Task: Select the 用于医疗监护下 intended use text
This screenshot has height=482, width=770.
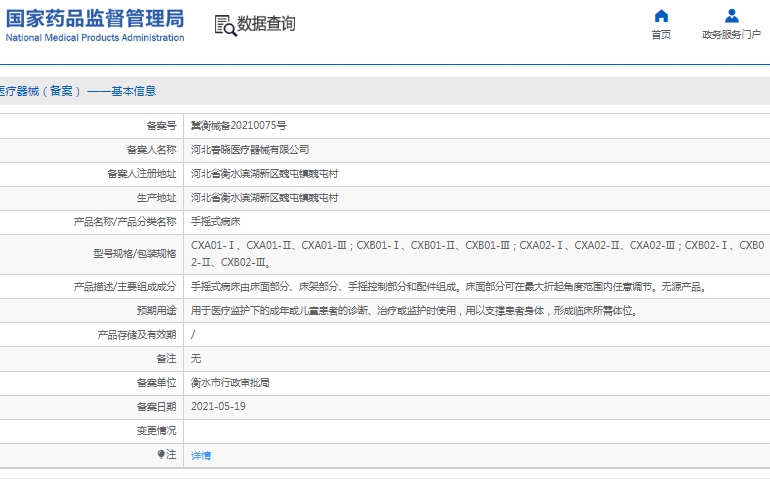Action: 415,311
